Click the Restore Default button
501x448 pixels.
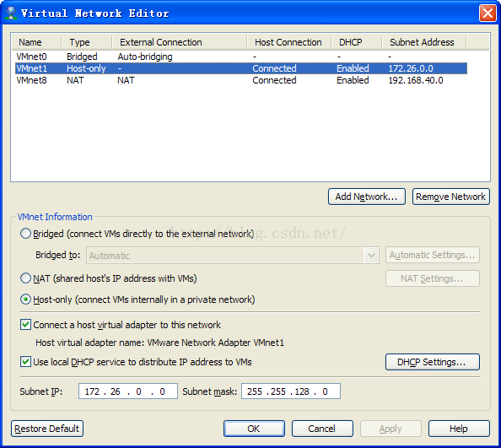coord(47,429)
